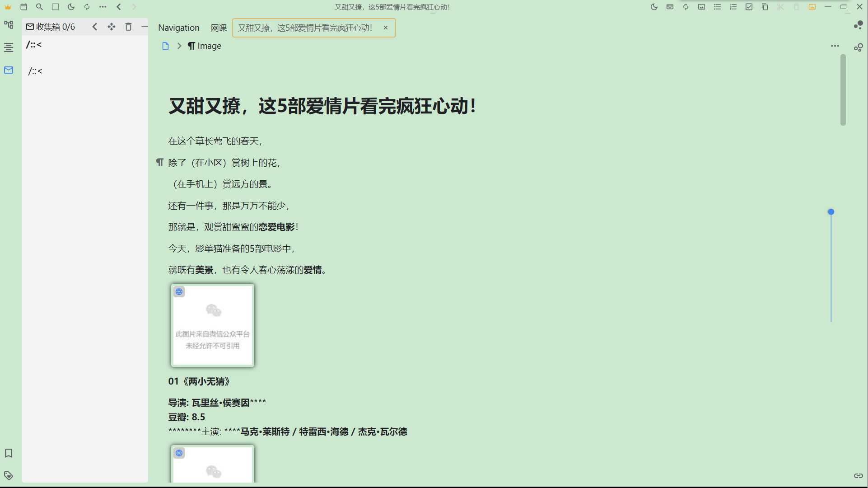The height and width of the screenshot is (488, 868).
Task: Click the move icon in the inbox panel
Action: [112, 27]
